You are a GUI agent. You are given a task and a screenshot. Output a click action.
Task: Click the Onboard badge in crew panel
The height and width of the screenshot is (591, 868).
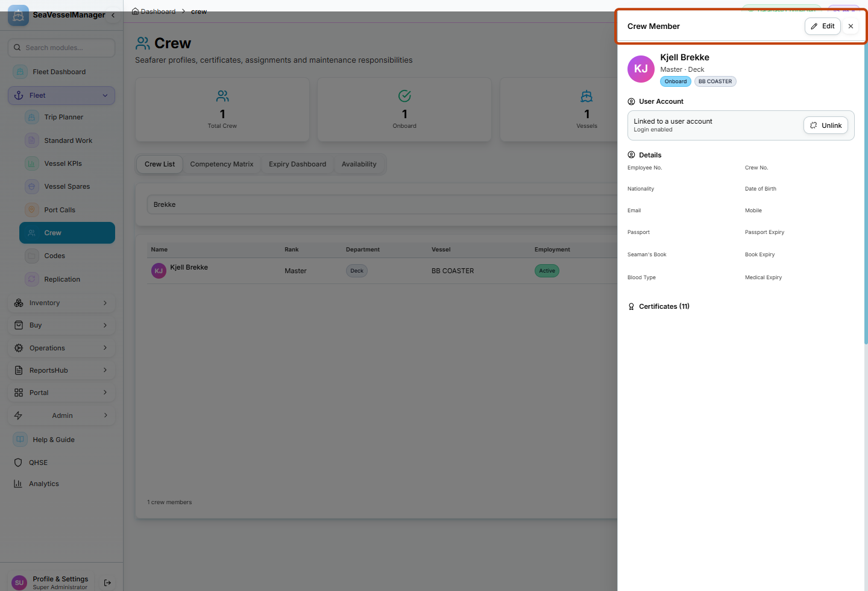(x=676, y=81)
